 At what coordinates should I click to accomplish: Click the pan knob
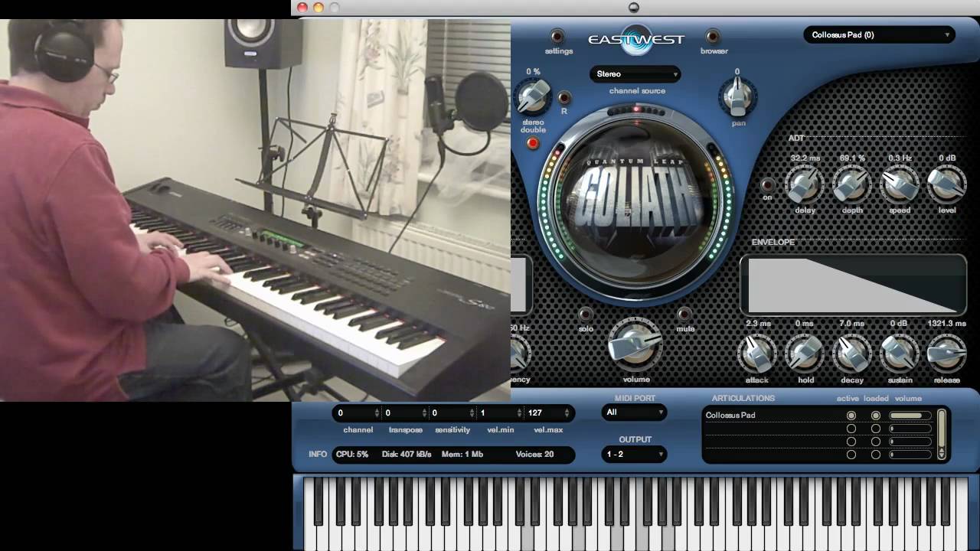click(738, 96)
